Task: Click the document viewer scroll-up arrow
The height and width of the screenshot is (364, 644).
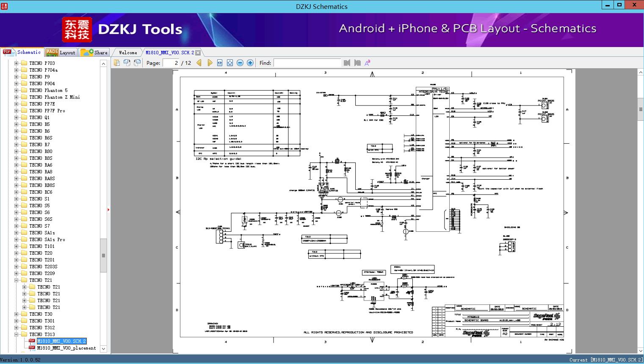Action: (640, 72)
